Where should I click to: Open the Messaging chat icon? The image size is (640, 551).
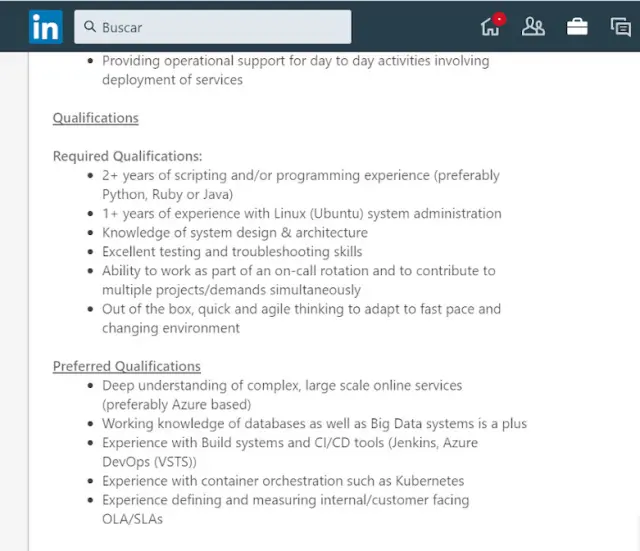pos(620,27)
